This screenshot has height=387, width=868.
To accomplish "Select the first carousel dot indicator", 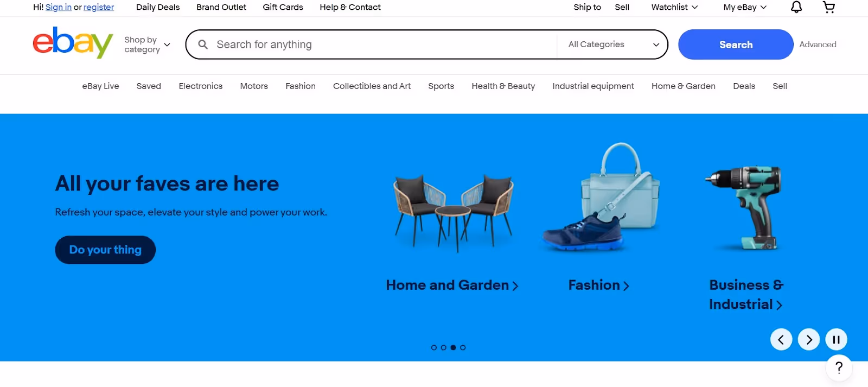I will 434,347.
